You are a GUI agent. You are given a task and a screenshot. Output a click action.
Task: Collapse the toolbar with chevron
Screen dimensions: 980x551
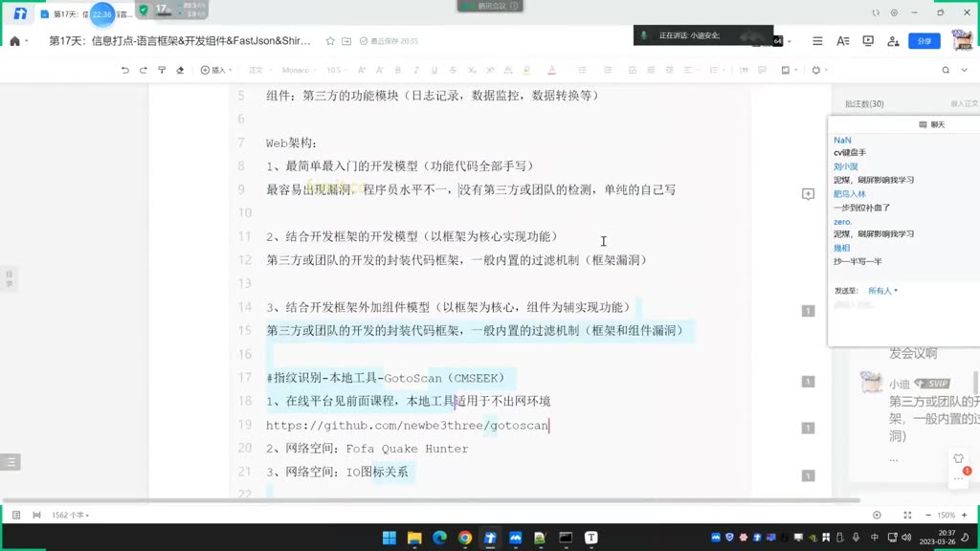pos(965,70)
